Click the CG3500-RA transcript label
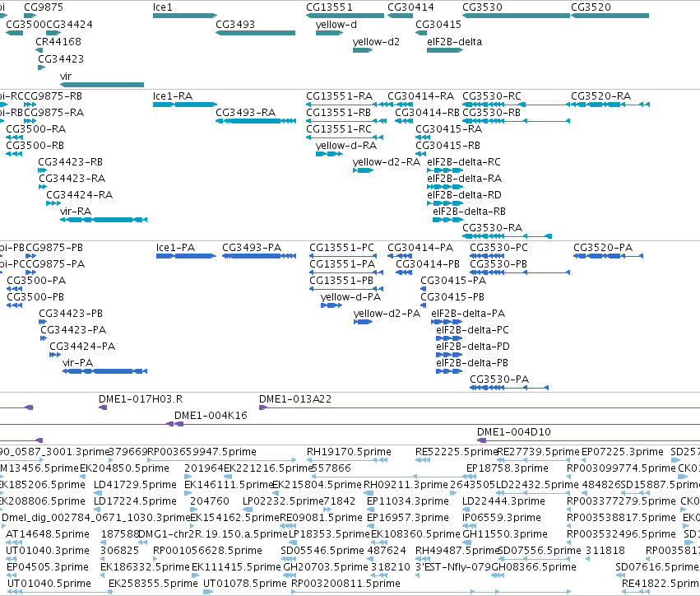The width and height of the screenshot is (700, 596). [x=35, y=128]
